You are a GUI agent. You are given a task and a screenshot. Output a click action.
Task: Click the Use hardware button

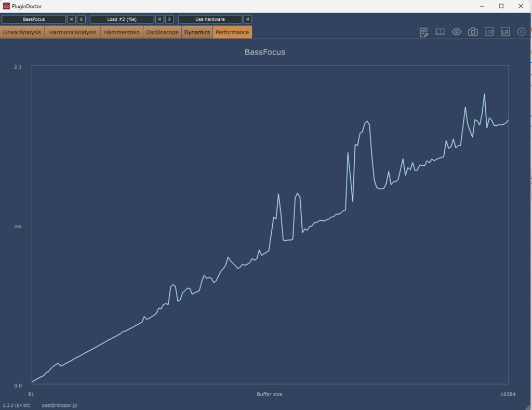point(210,19)
